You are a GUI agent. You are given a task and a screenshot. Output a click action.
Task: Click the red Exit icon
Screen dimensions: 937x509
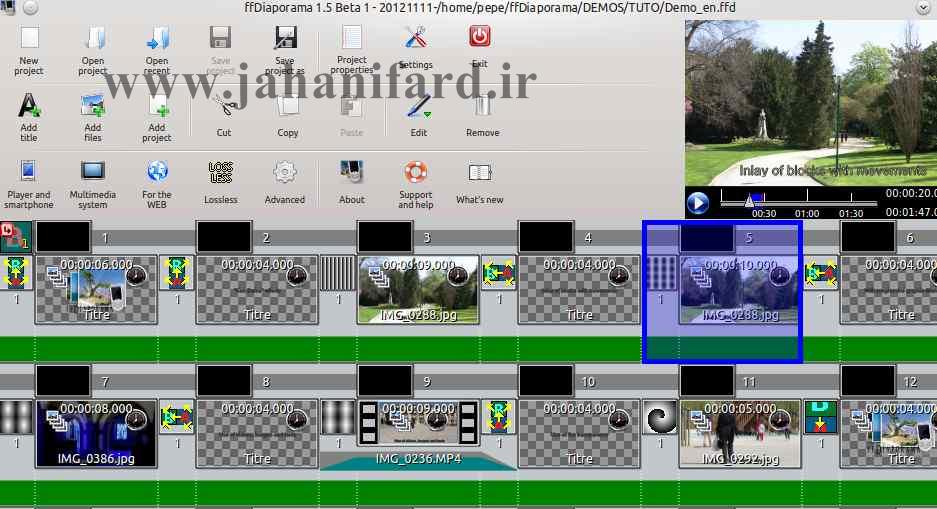pyautogui.click(x=480, y=37)
